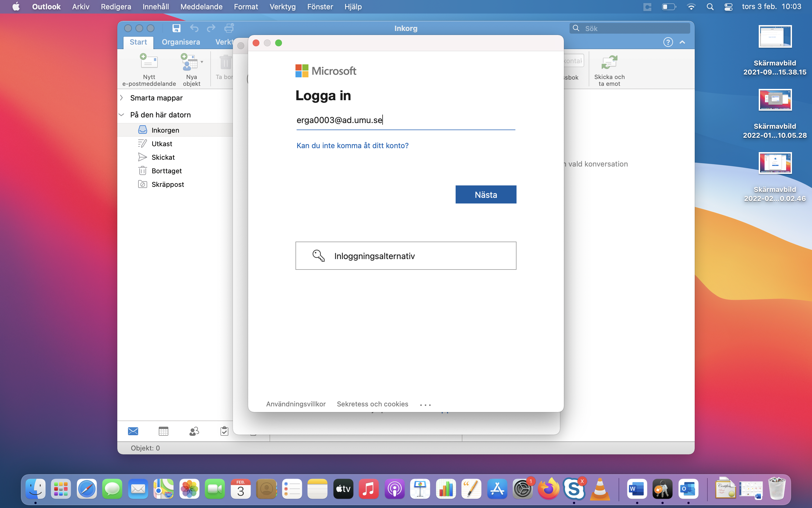Open the Skärmavbild 2022-01 desktop thumbnail

point(775,100)
